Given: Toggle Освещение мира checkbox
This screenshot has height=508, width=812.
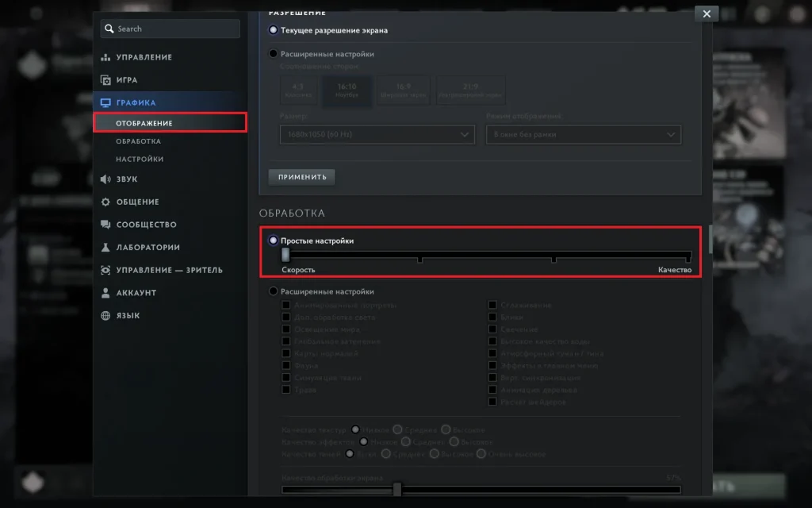Looking at the screenshot, I should pyautogui.click(x=285, y=329).
